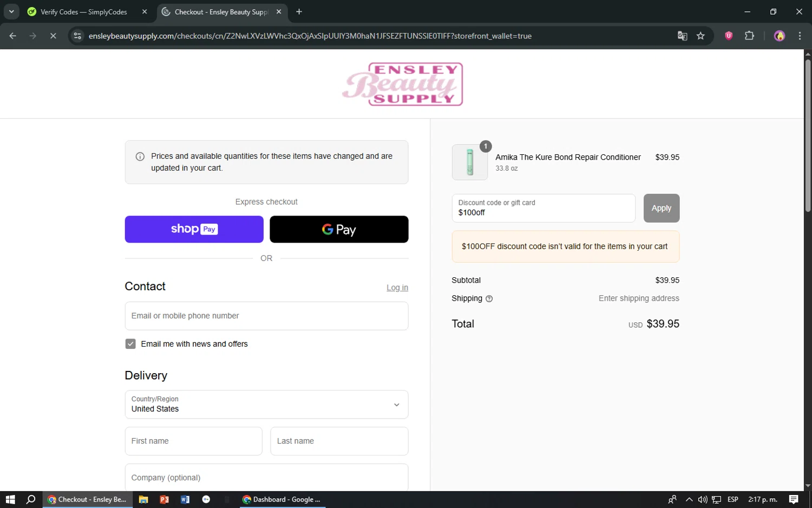
Task: Open the Checkout - Ensley Chrome taskbar item
Action: tap(87, 499)
